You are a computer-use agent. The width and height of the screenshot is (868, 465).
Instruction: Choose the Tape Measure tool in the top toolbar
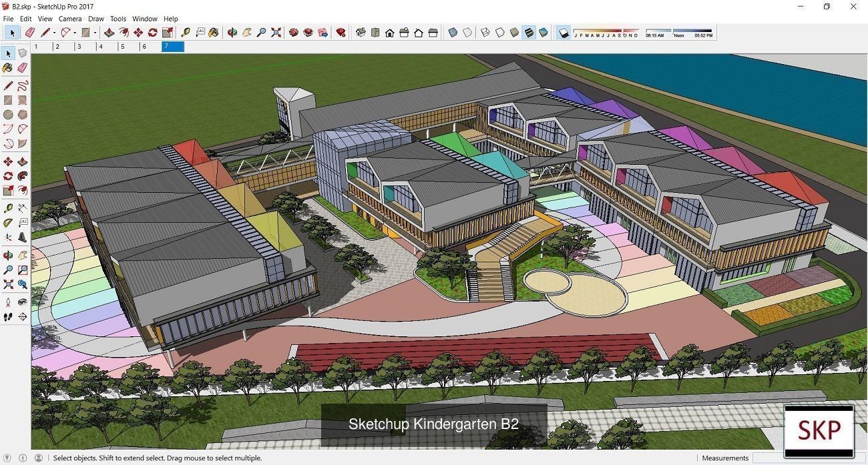[185, 32]
